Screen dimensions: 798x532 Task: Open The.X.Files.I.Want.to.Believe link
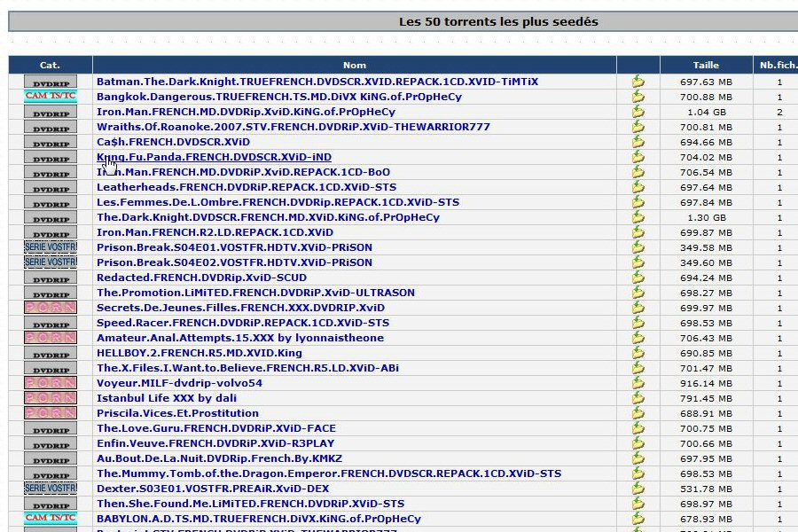247,368
